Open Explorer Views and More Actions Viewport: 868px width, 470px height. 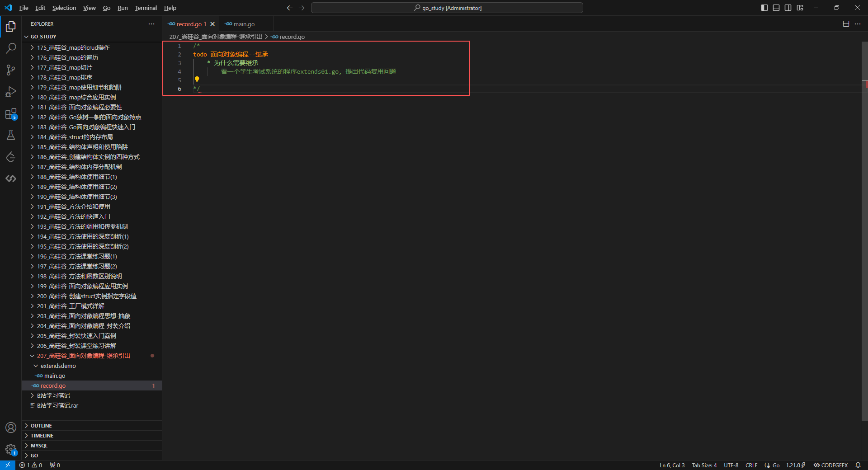click(x=151, y=24)
